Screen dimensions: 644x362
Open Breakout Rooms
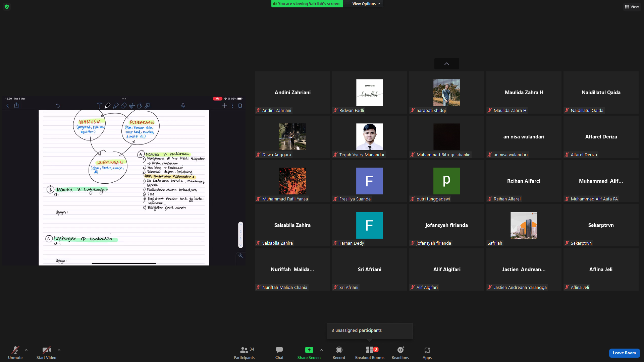(x=370, y=353)
